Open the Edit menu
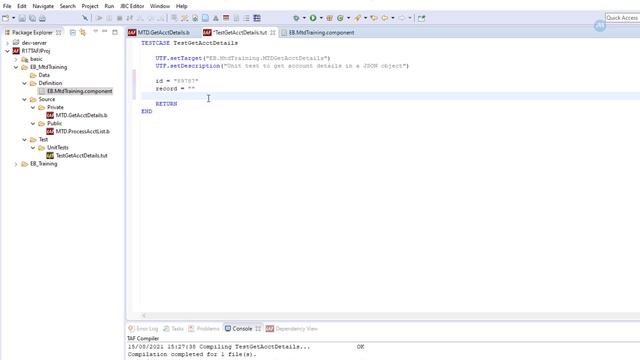The height and width of the screenshot is (360, 640). tap(22, 6)
